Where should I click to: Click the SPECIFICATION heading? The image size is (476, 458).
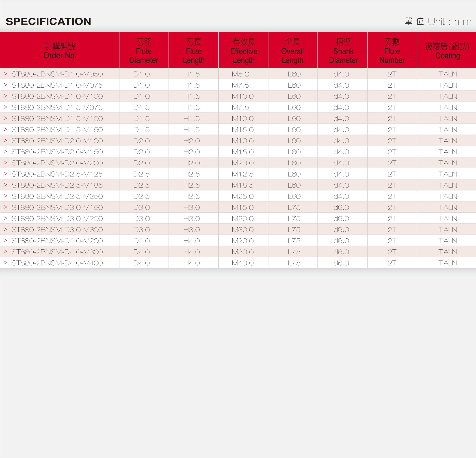[x=48, y=21]
